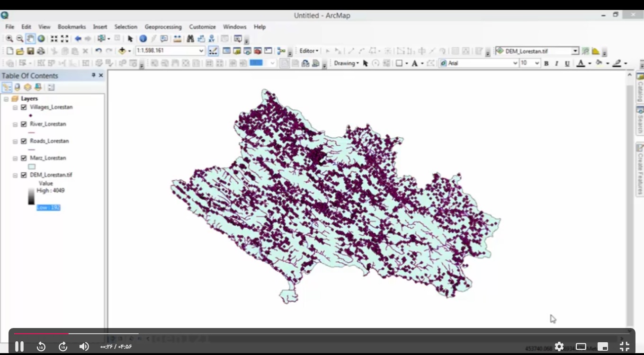This screenshot has width=644, height=355.
Task: Save the map document
Action: [x=30, y=51]
